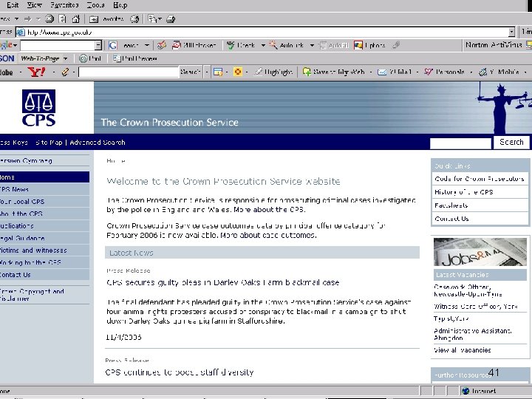Click the Yahoo Highlight pen button
532x399 pixels.
[273, 72]
